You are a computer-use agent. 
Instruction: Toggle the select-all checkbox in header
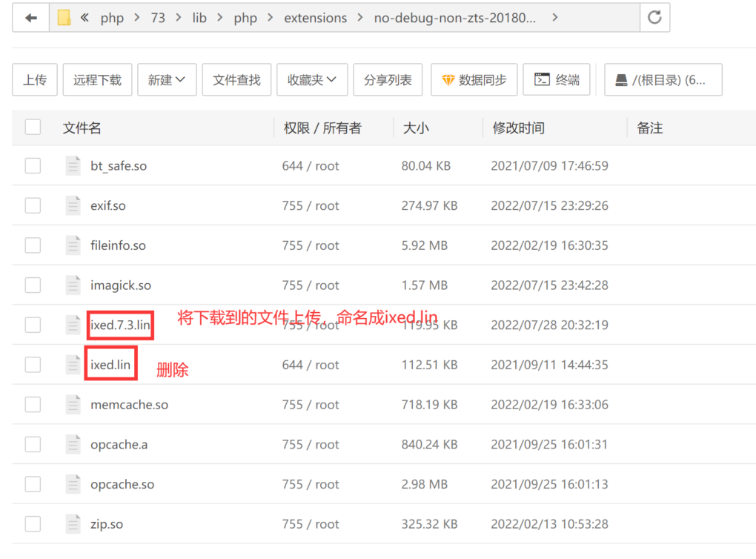pos(33,128)
